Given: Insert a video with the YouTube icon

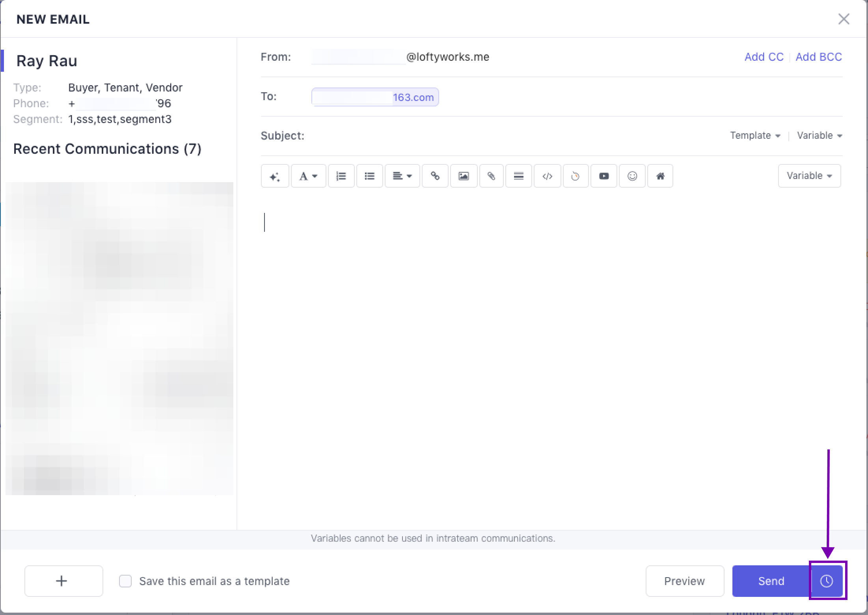Looking at the screenshot, I should pyautogui.click(x=604, y=176).
